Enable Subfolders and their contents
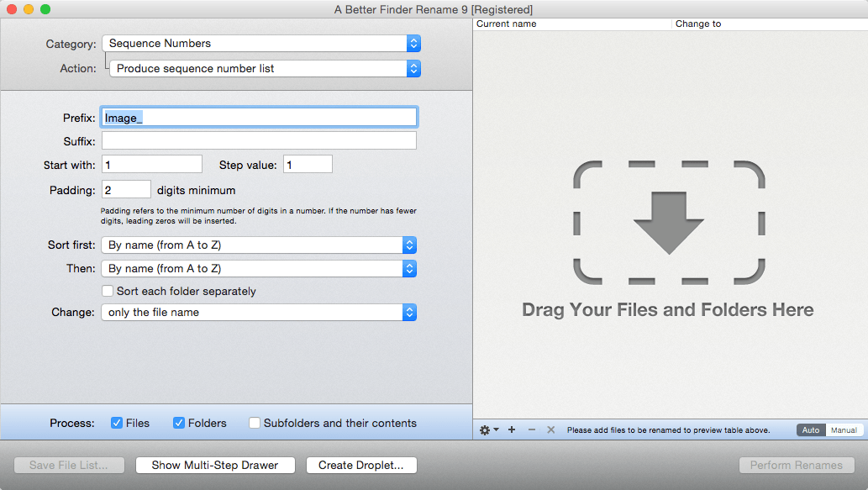 coord(255,423)
